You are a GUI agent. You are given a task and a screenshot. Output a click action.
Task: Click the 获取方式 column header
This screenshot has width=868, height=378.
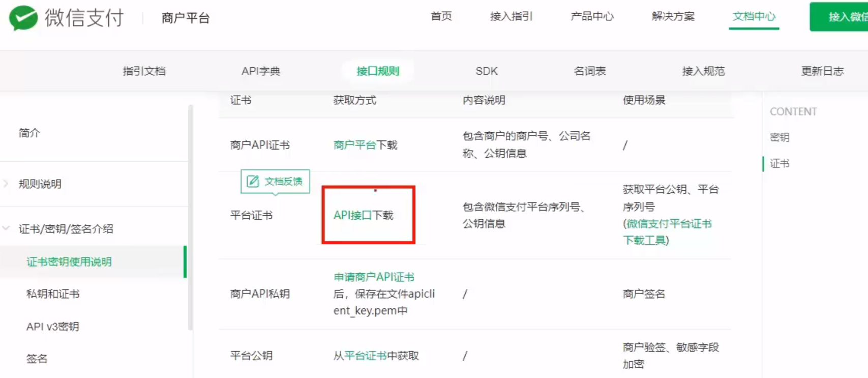tap(355, 100)
